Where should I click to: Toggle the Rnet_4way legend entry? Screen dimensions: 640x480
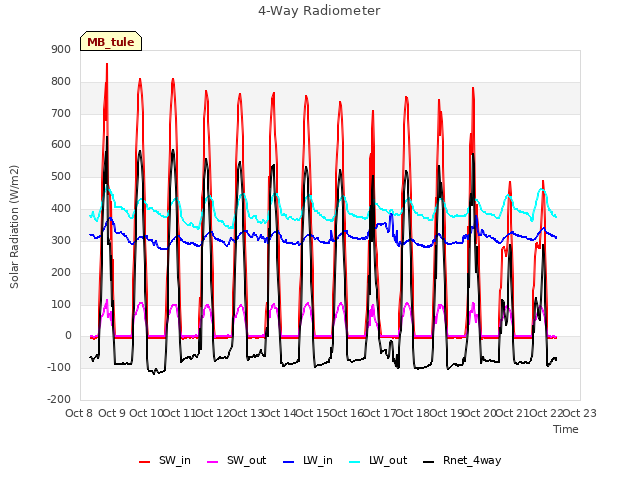462,461
